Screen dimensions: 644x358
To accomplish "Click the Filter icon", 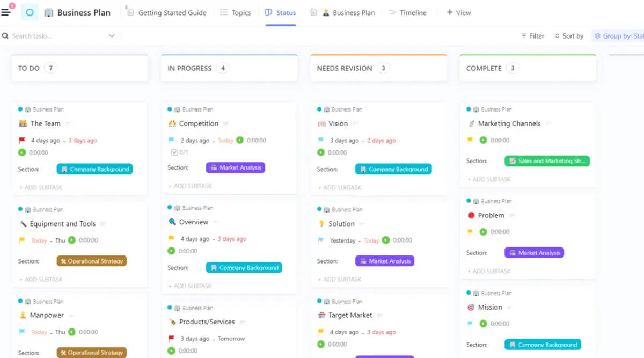I will 524,36.
